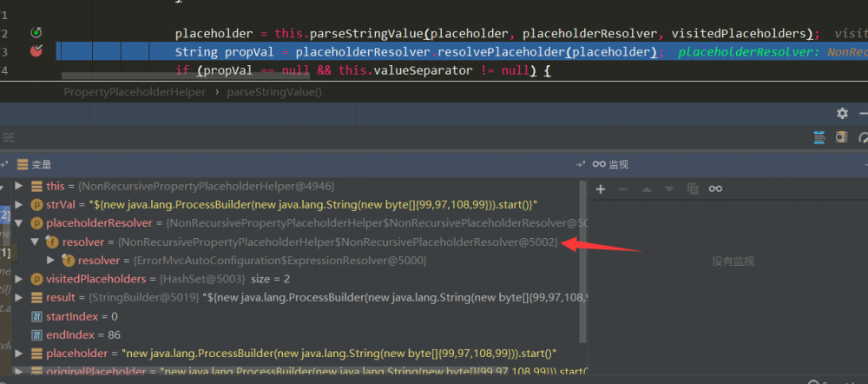Click the restore layout arrow left of 变量
868x384 pixels.
(x=4, y=164)
